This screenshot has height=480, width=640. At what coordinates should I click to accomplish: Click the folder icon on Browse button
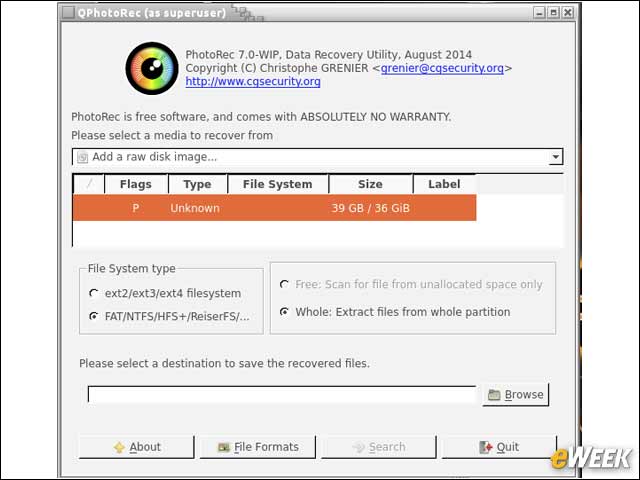(x=494, y=395)
